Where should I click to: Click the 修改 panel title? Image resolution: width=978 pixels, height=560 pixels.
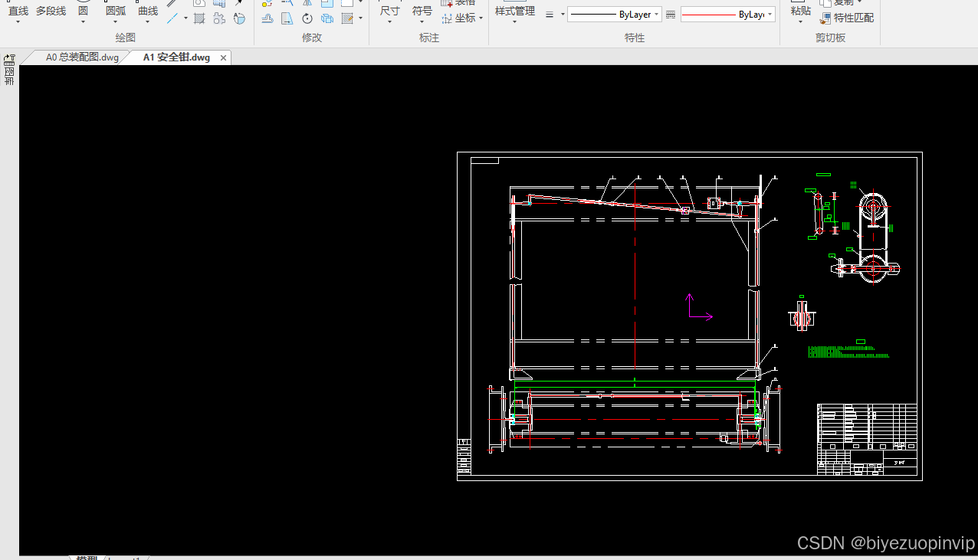[x=312, y=38]
